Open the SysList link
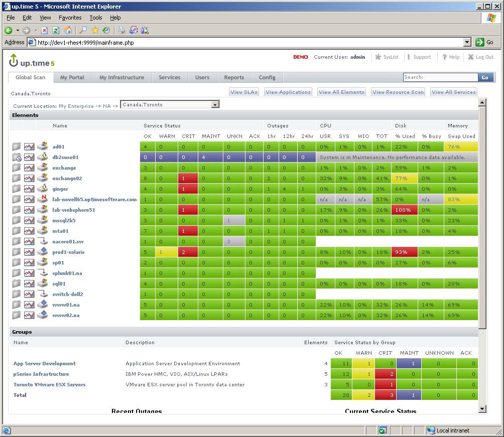 [388, 57]
